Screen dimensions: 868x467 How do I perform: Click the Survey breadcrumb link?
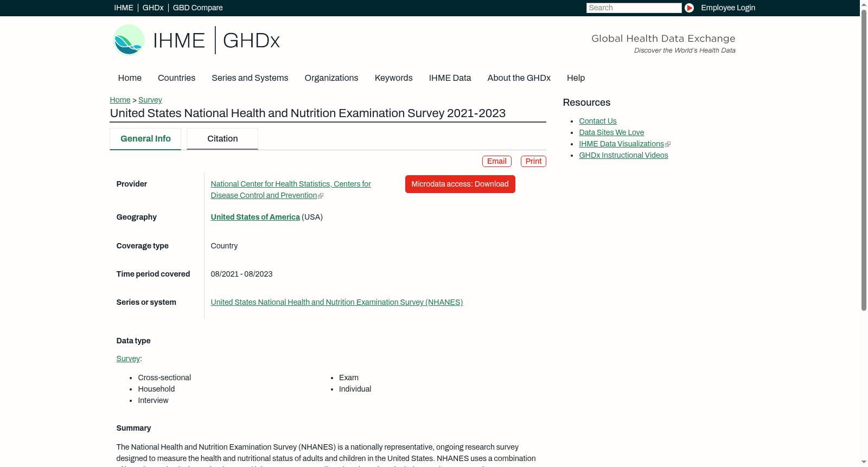[x=150, y=100]
